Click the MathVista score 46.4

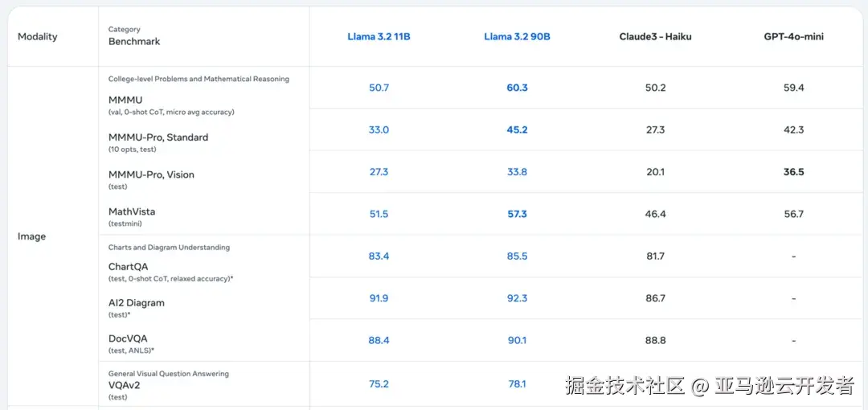pyautogui.click(x=656, y=214)
